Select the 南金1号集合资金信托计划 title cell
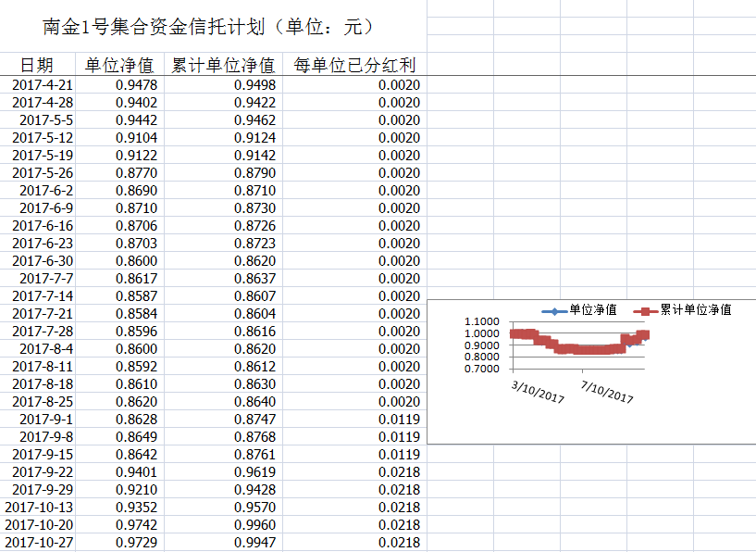 coord(209,27)
